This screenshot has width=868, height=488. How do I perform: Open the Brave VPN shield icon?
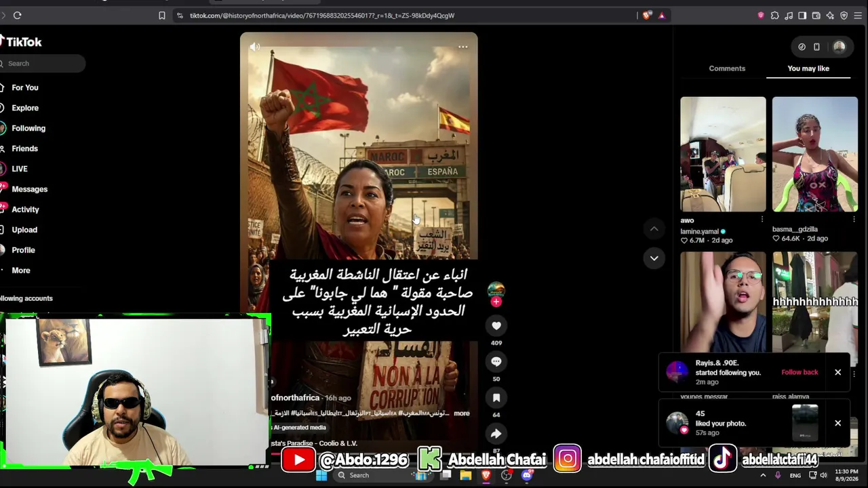[x=844, y=16]
